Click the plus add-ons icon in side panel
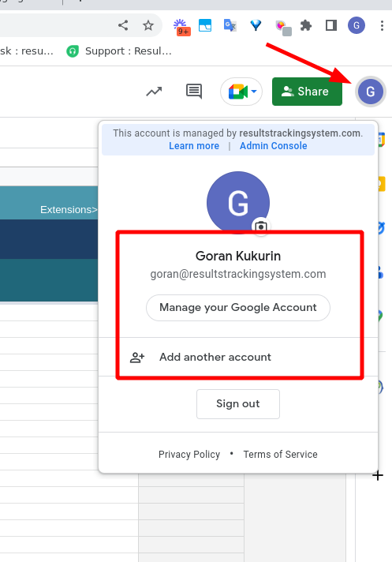Image resolution: width=392 pixels, height=562 pixels. point(378,476)
